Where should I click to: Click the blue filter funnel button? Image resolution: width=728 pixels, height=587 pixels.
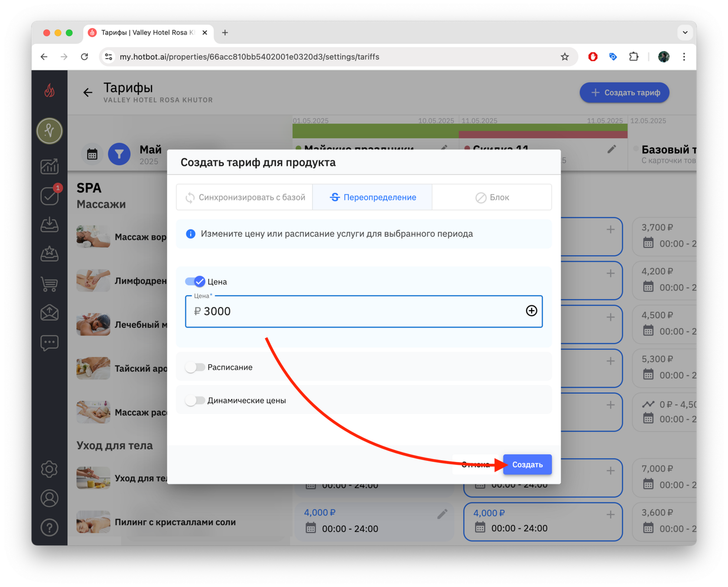[119, 154]
